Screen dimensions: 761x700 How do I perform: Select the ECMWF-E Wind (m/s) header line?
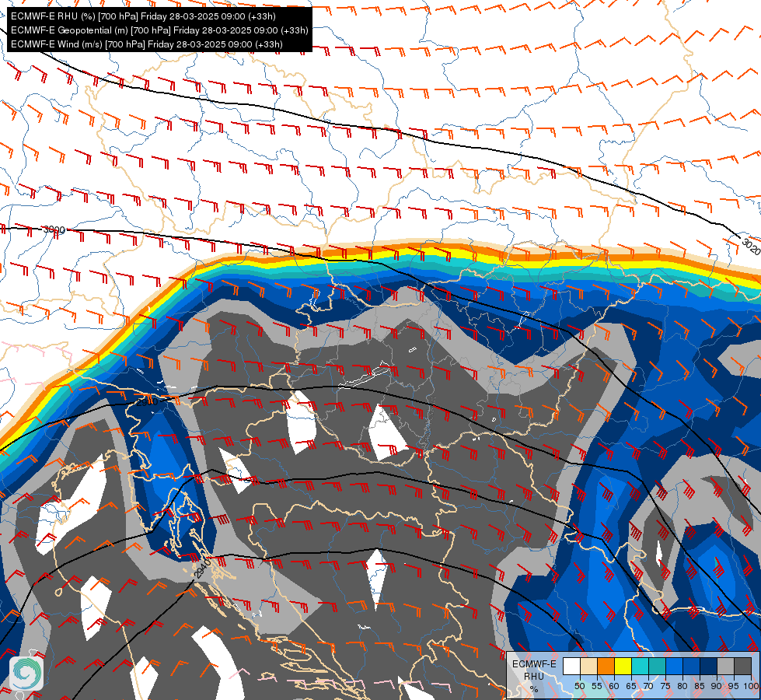[147, 44]
